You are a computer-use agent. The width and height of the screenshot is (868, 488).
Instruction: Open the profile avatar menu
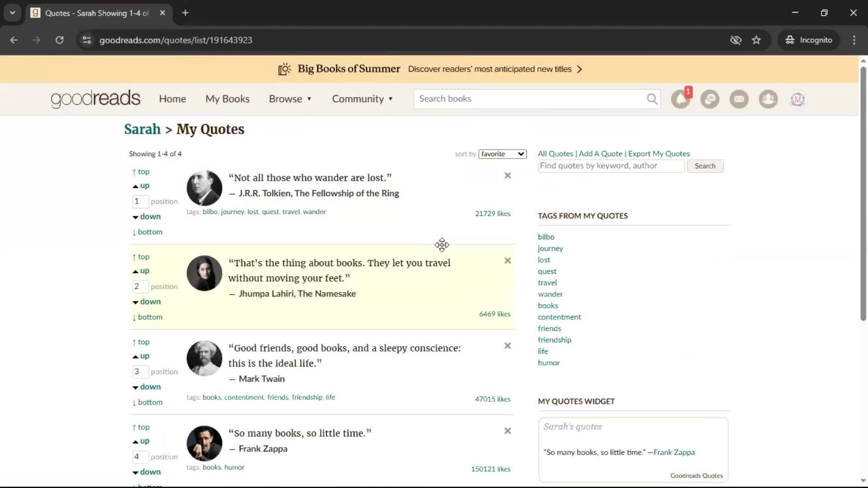coord(797,99)
